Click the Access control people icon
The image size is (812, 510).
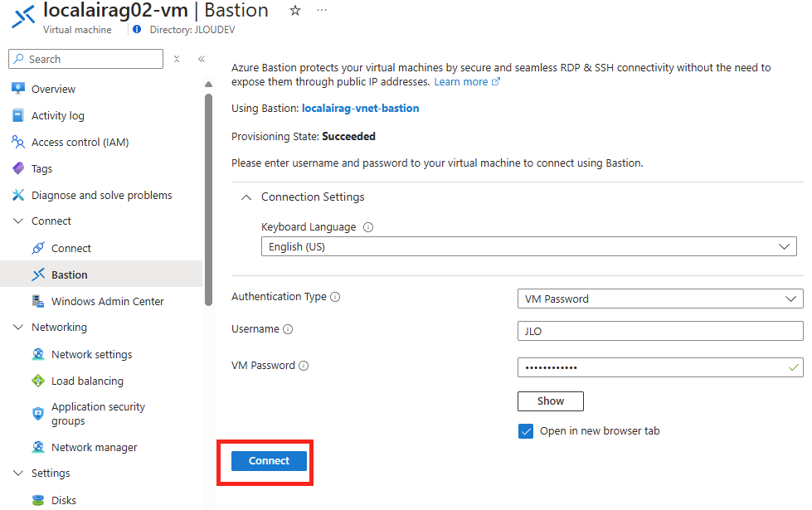18,142
